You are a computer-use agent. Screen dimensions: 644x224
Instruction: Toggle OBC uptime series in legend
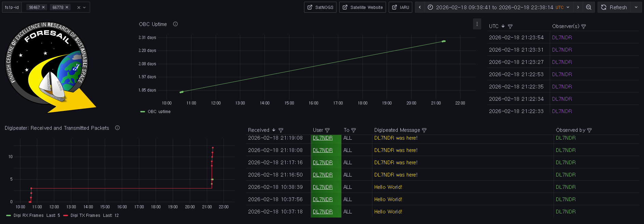(x=159, y=112)
